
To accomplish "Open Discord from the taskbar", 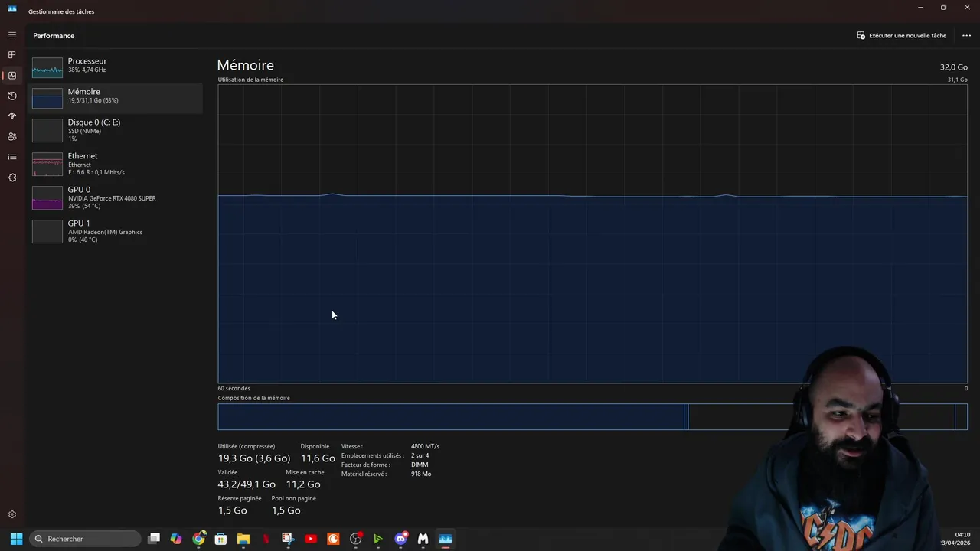I will point(400,539).
